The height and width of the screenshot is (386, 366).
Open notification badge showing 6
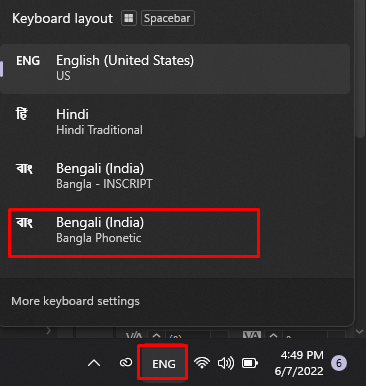(339, 363)
